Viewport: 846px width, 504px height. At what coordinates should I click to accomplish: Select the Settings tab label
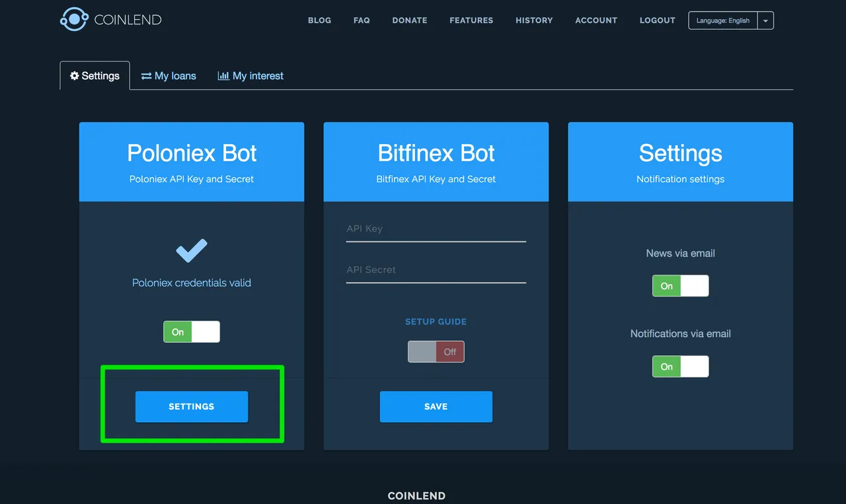[x=100, y=76]
